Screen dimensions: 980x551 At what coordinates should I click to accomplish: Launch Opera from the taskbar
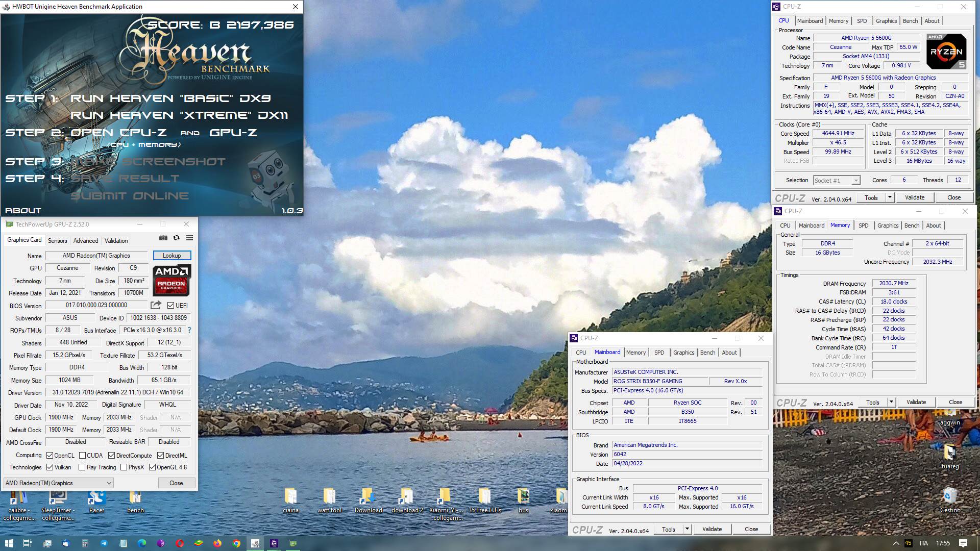point(179,543)
